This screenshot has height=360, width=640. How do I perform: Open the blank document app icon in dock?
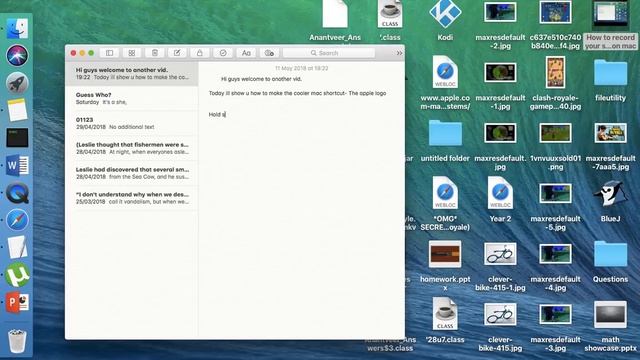tap(17, 247)
